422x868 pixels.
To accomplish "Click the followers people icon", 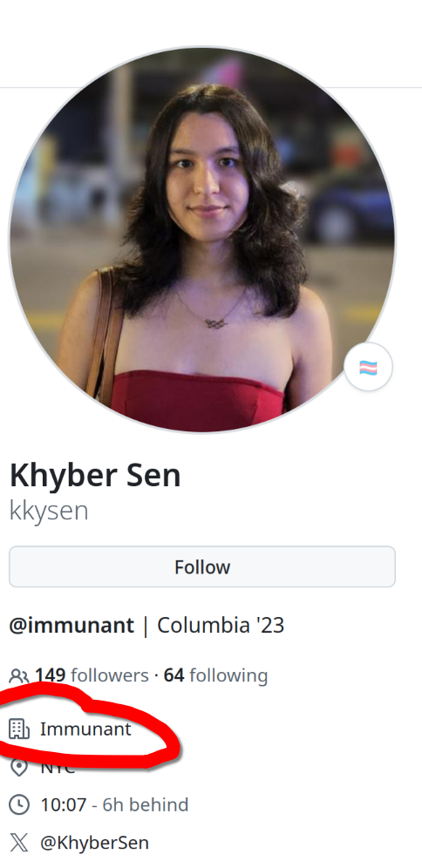I will tap(19, 676).
